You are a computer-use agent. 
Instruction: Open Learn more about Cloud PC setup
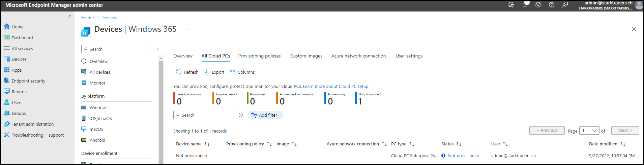coord(335,86)
